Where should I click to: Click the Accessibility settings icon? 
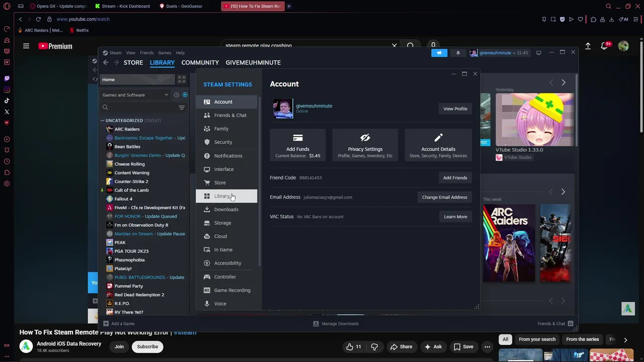tap(207, 263)
